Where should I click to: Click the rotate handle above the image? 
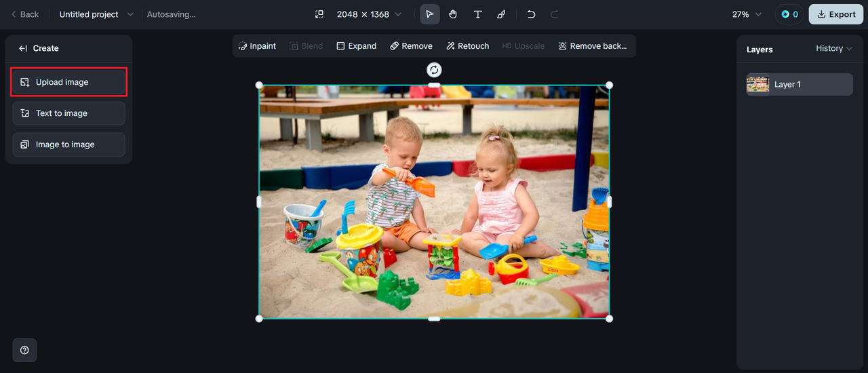point(434,70)
